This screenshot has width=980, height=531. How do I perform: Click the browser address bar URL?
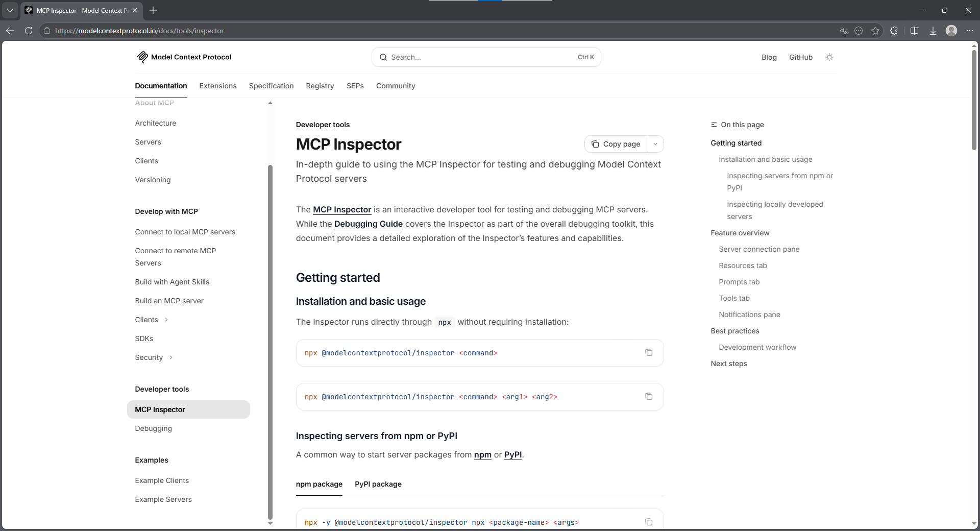139,31
